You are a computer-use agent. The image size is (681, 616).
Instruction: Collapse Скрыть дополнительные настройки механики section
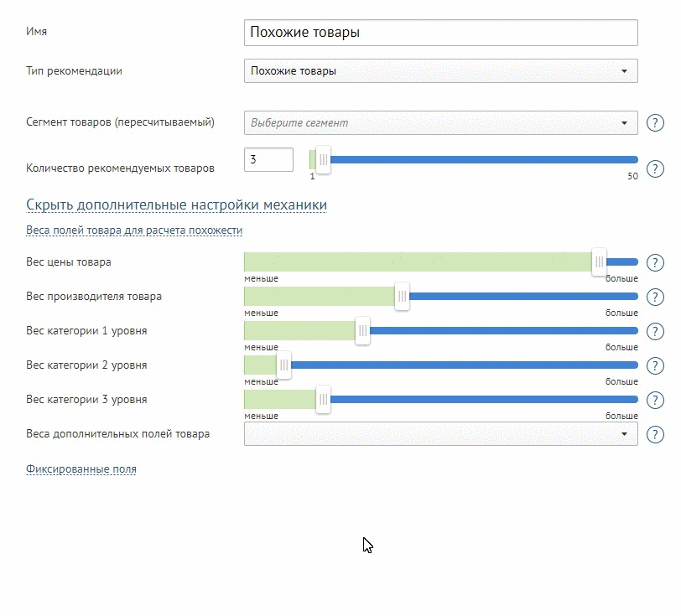pos(176,204)
